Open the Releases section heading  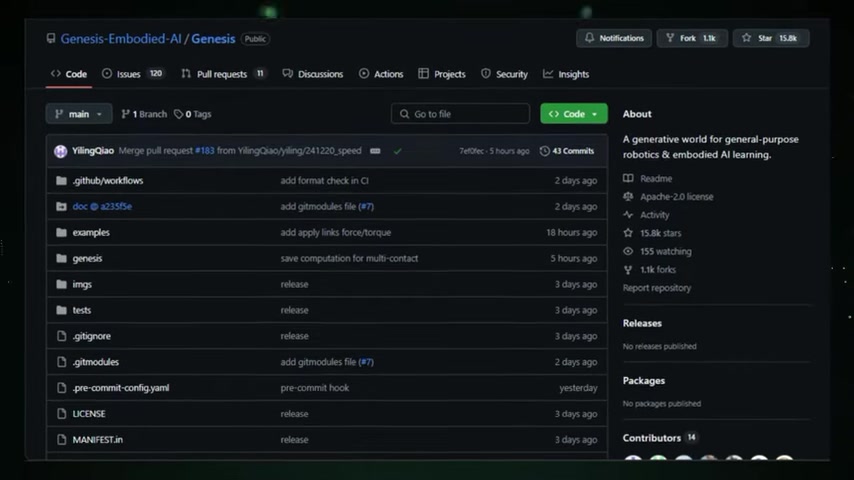click(642, 323)
